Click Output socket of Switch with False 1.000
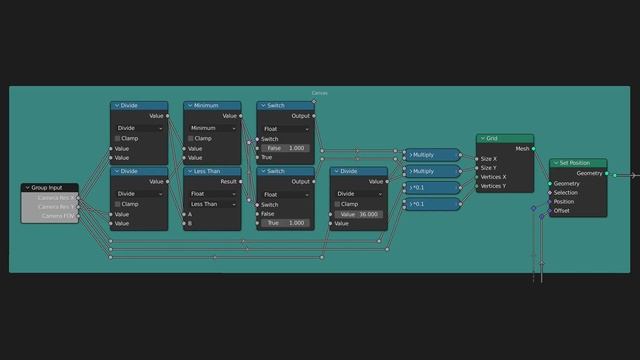The image size is (640, 360). pyautogui.click(x=314, y=116)
